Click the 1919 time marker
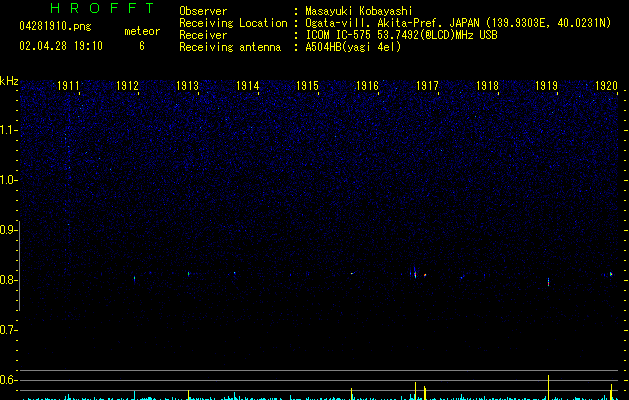The height and width of the screenshot is (400, 629). pyautogui.click(x=546, y=86)
